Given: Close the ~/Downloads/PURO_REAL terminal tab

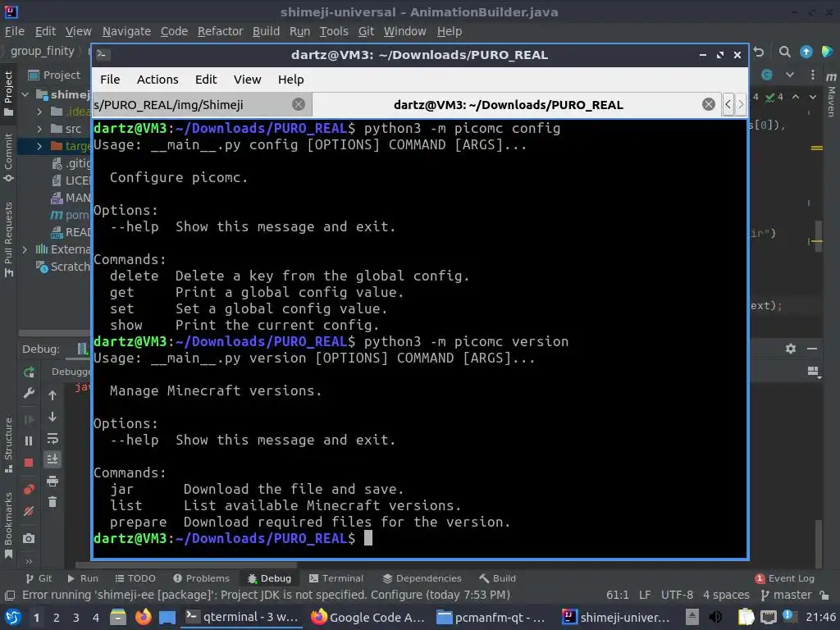Looking at the screenshot, I should 709,104.
